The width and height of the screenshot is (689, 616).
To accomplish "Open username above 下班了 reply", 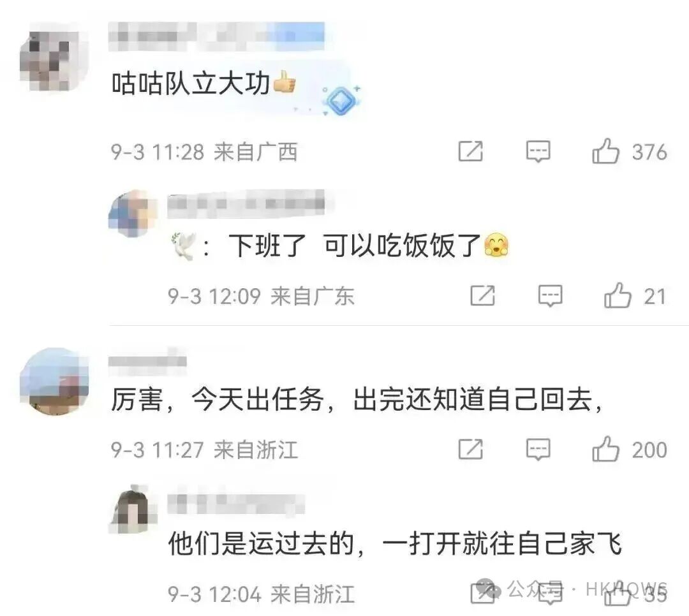I will [x=246, y=203].
